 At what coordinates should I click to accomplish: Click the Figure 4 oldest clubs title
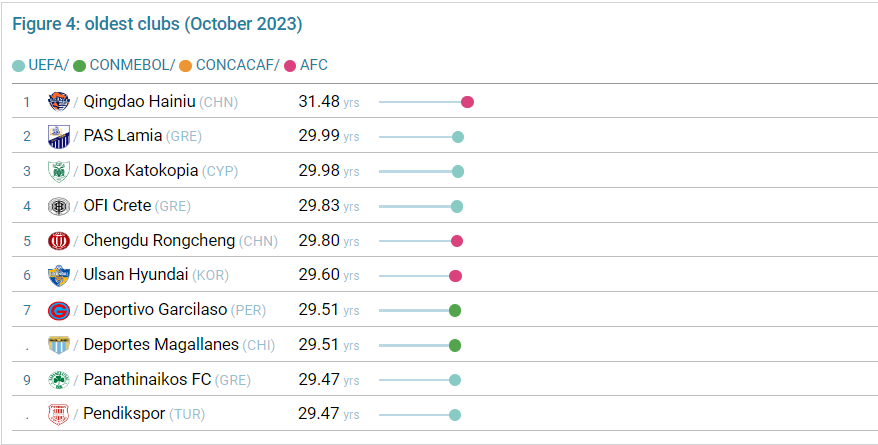(157, 24)
